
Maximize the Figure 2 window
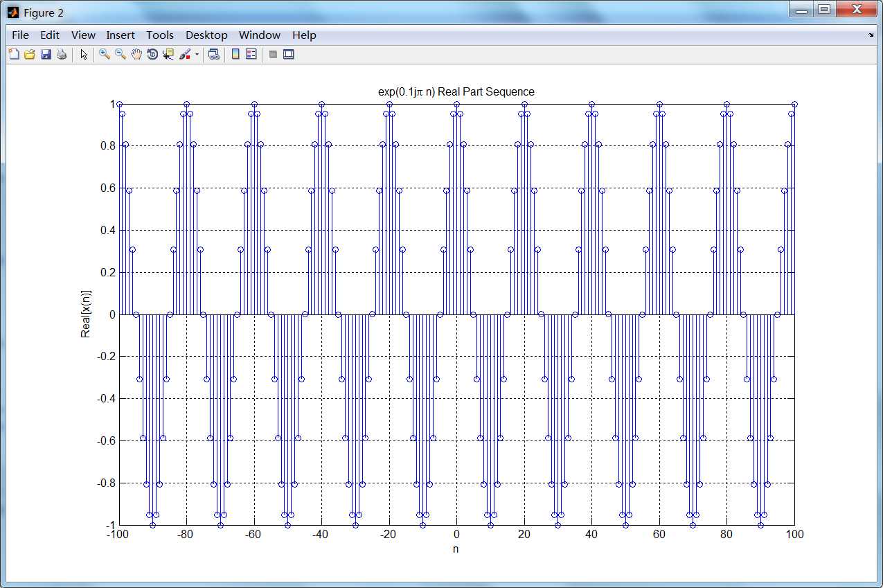[x=824, y=9]
